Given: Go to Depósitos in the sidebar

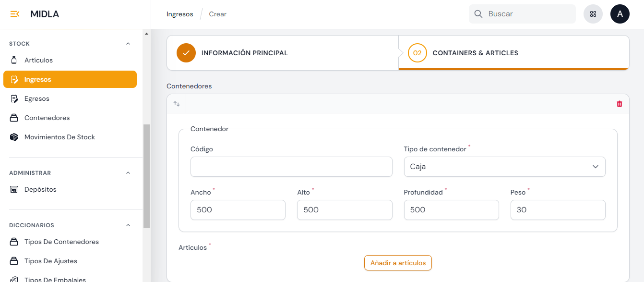Looking at the screenshot, I should coord(40,189).
